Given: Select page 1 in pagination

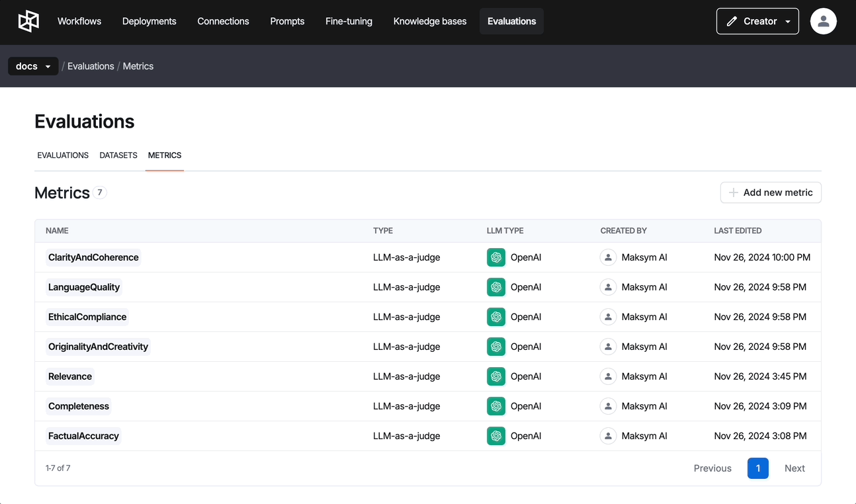Looking at the screenshot, I should 757,468.
